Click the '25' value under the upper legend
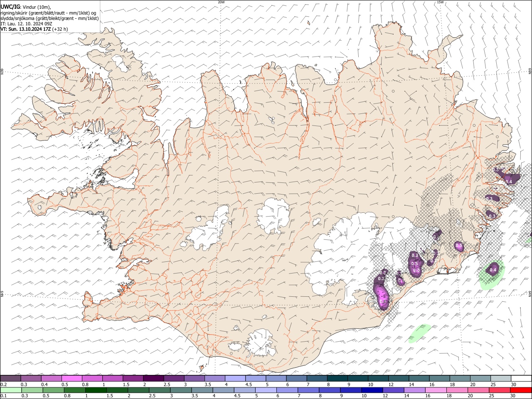 pos(493,384)
